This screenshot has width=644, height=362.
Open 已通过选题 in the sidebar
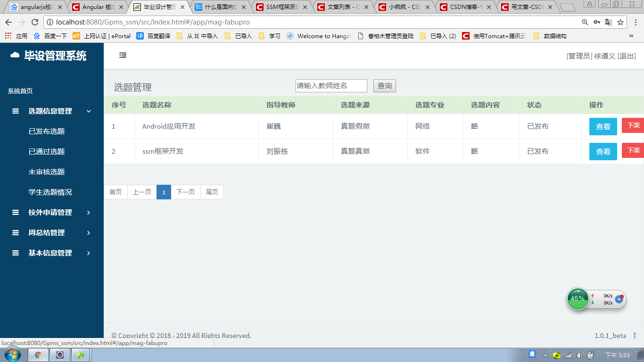pos(47,152)
